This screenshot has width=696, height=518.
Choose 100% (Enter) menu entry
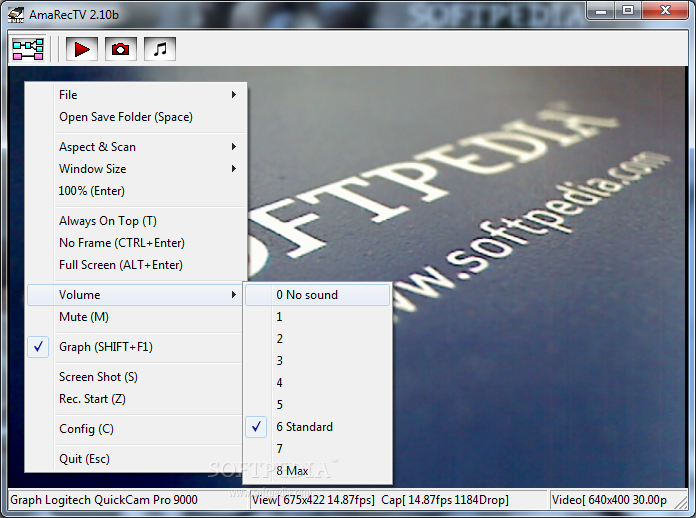click(x=137, y=191)
